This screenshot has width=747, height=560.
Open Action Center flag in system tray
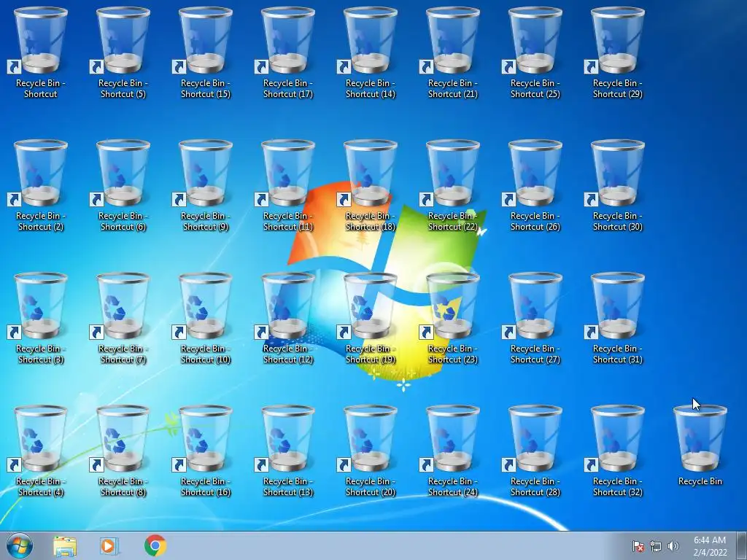[x=638, y=546]
